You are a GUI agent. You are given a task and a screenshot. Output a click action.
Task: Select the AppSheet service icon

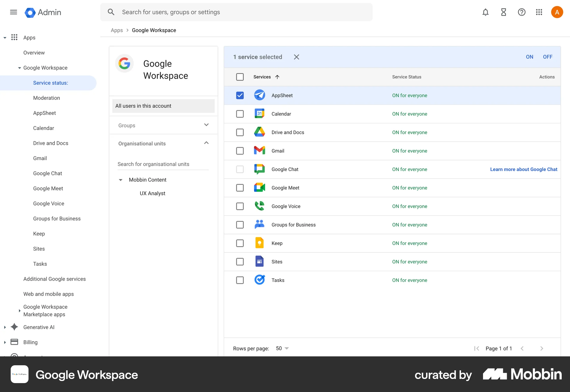pyautogui.click(x=259, y=95)
